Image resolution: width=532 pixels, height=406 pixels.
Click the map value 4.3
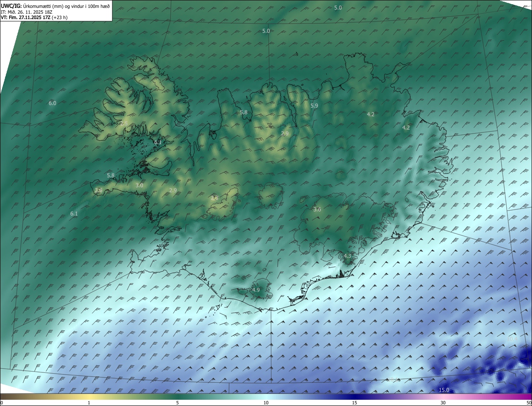[347, 256]
